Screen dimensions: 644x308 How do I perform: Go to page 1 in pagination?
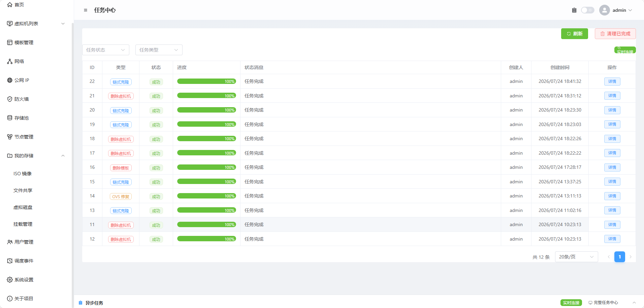click(620, 257)
